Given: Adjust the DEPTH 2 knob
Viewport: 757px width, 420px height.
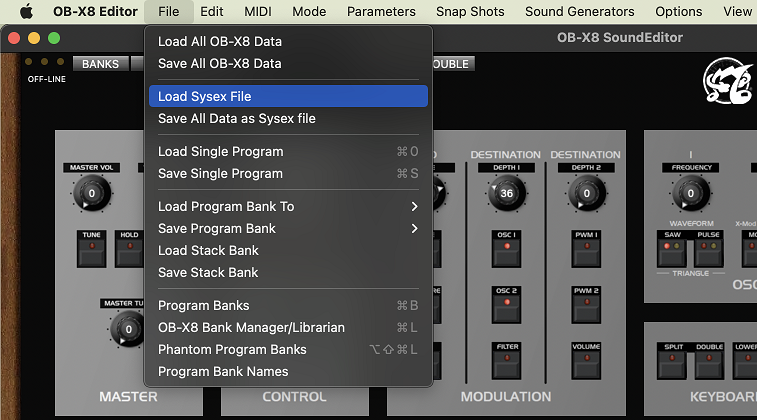Looking at the screenshot, I should tap(586, 193).
